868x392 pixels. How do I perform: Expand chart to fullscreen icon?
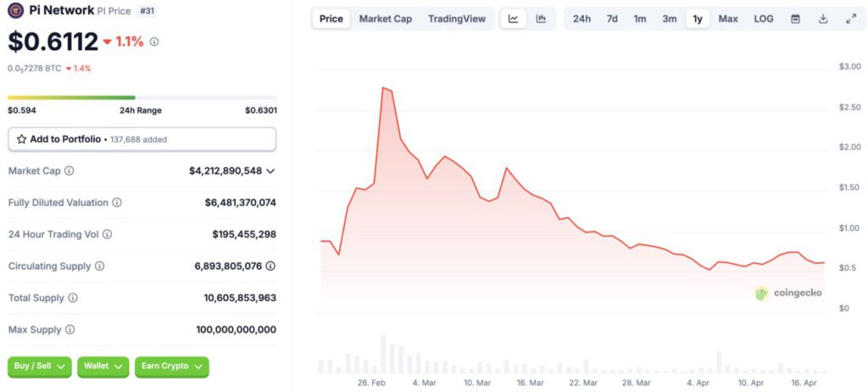[851, 19]
